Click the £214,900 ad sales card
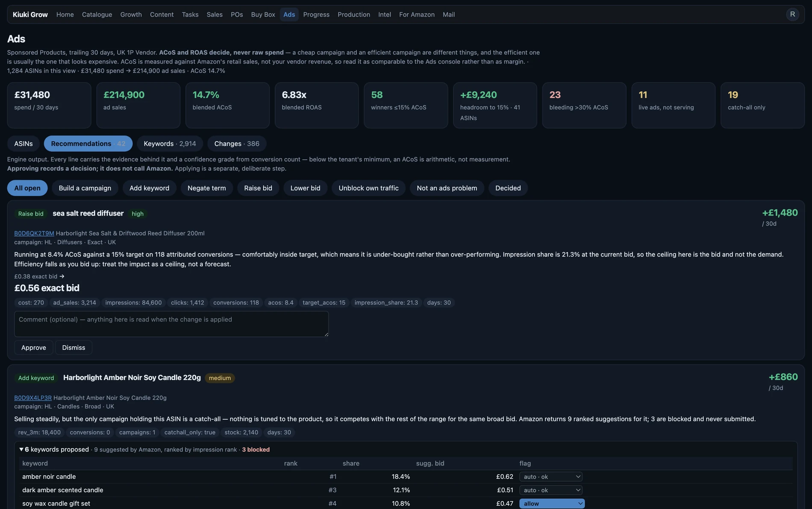The image size is (812, 509). [138, 105]
